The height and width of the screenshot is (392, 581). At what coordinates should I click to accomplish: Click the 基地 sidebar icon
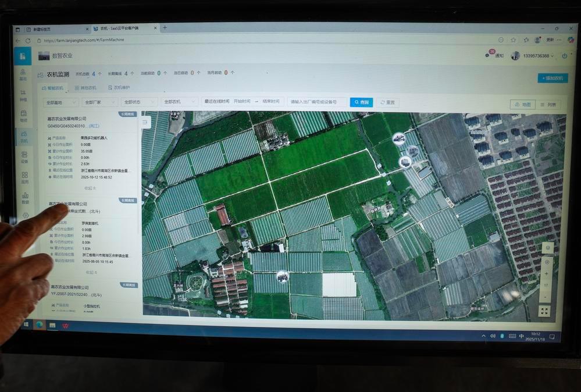[x=23, y=74]
